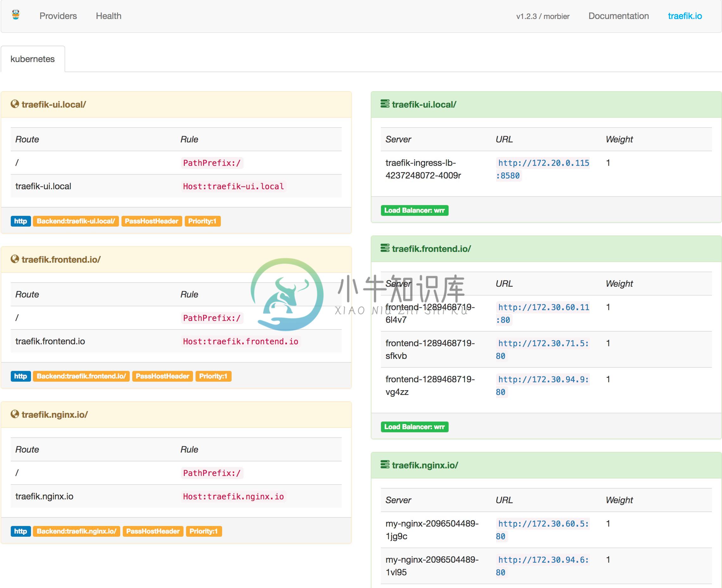Viewport: 722px width, 588px height.
Task: Click http badge under traefik-ui.local frontend
Action: [21, 221]
